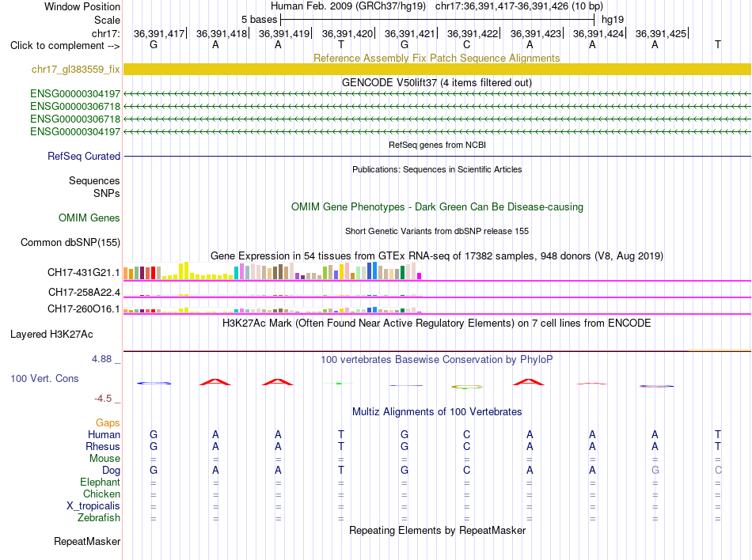Click the OMIM Genes track label

click(89, 218)
